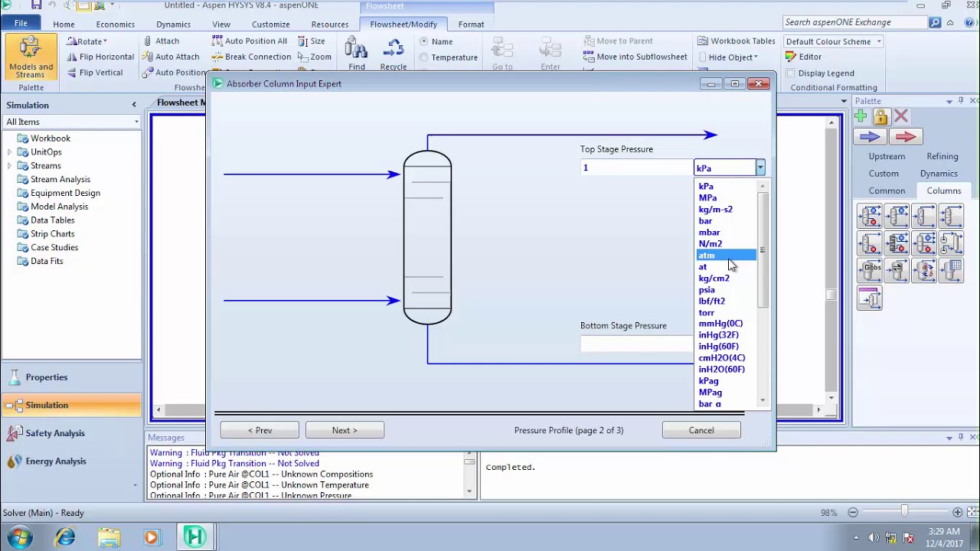Select the first column icon in Palette grid

coord(871,217)
